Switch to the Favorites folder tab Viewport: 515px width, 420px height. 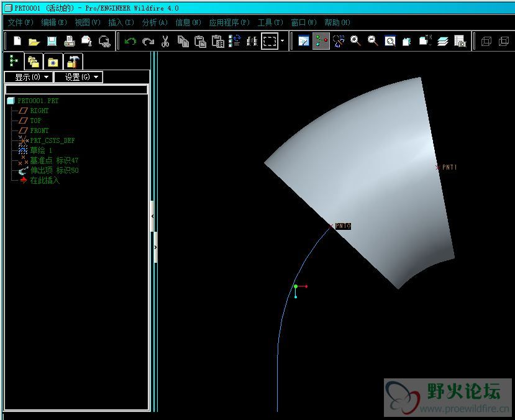tap(53, 62)
